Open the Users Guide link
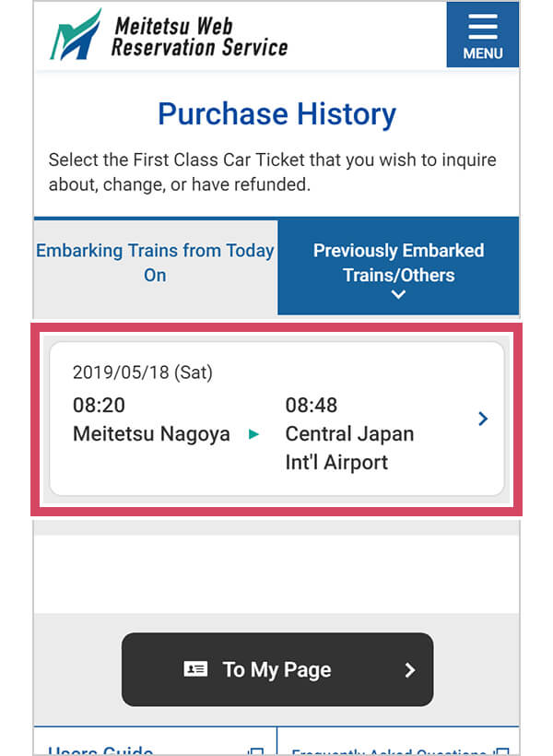 click(x=101, y=750)
